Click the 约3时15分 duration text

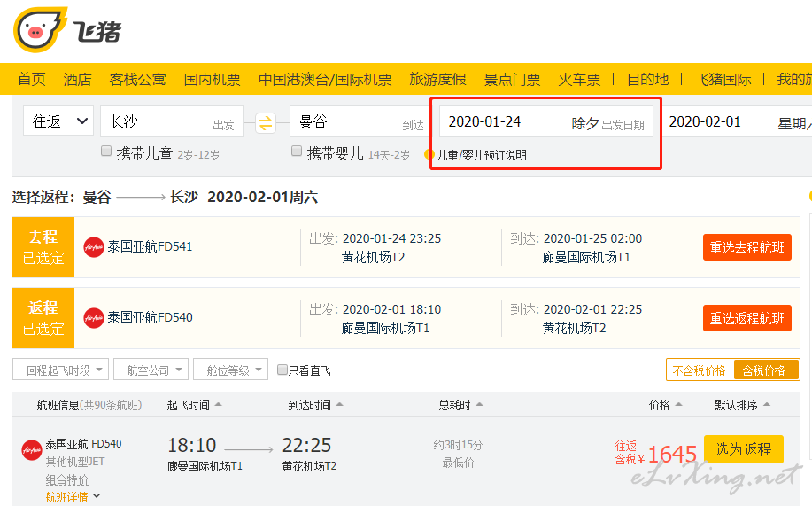pyautogui.click(x=458, y=445)
